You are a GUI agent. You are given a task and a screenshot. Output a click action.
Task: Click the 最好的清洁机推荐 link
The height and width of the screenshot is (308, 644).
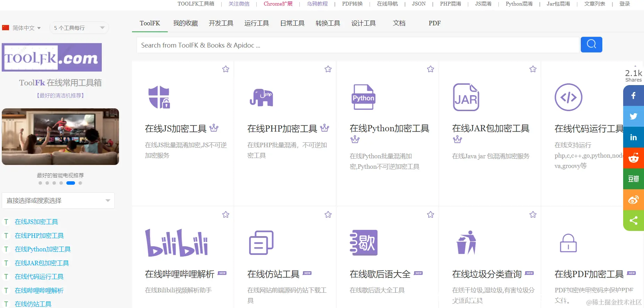click(60, 95)
